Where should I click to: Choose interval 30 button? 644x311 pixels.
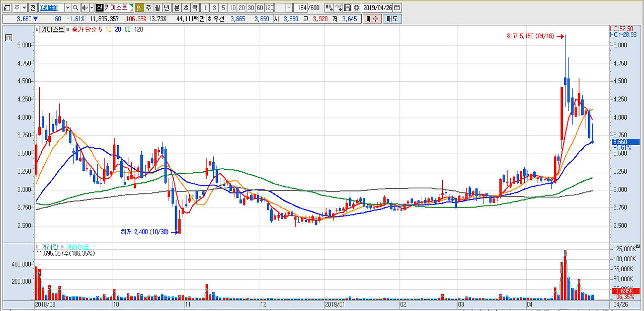pos(251,8)
